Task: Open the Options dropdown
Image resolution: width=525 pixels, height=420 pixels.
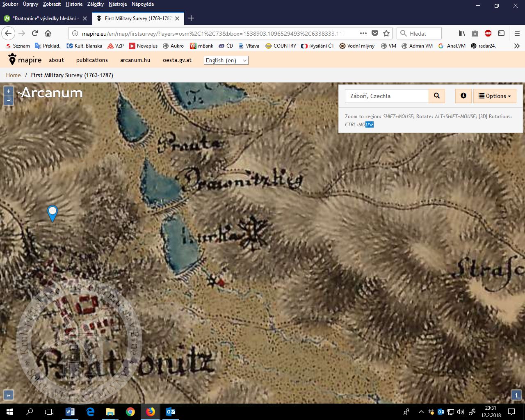Action: pyautogui.click(x=495, y=96)
